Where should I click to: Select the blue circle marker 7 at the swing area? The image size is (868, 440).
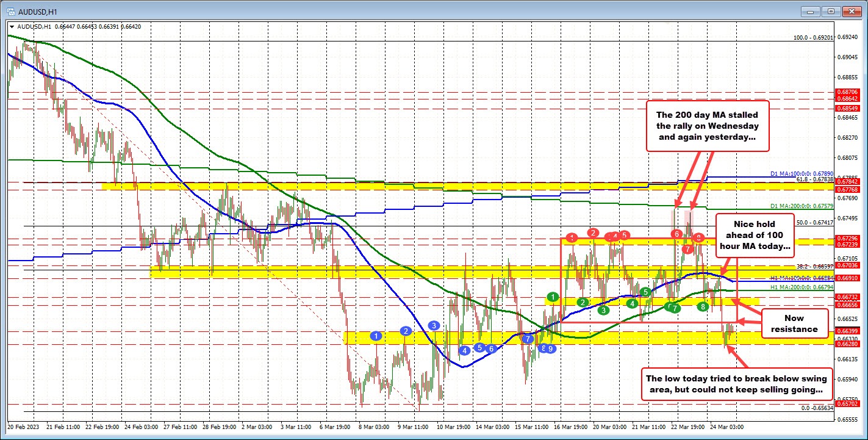528,338
